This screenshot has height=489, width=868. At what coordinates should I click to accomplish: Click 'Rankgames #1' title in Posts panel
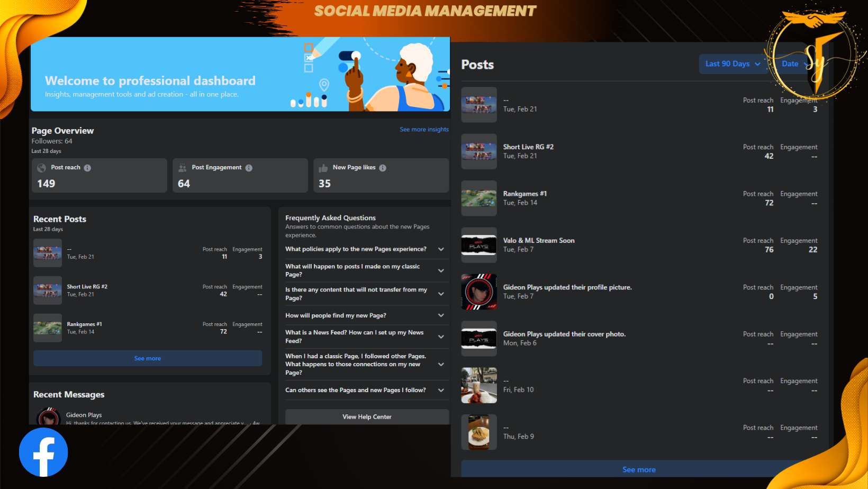point(525,194)
